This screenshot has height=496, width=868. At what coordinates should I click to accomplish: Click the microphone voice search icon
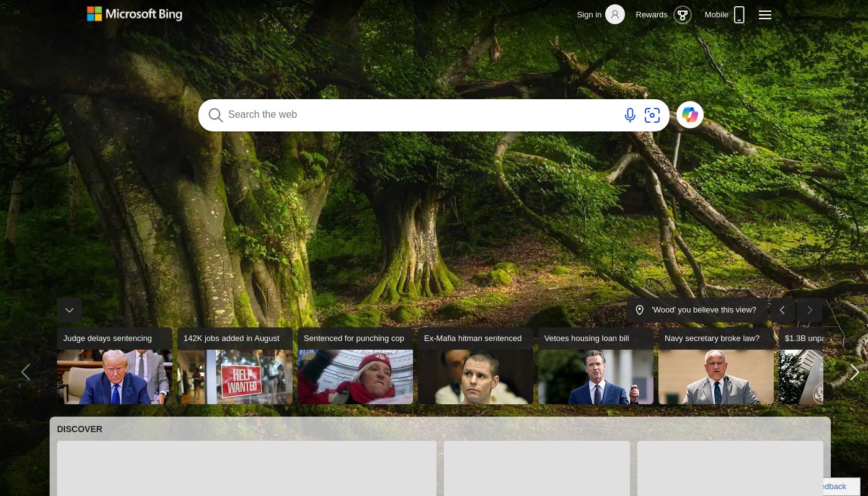630,115
